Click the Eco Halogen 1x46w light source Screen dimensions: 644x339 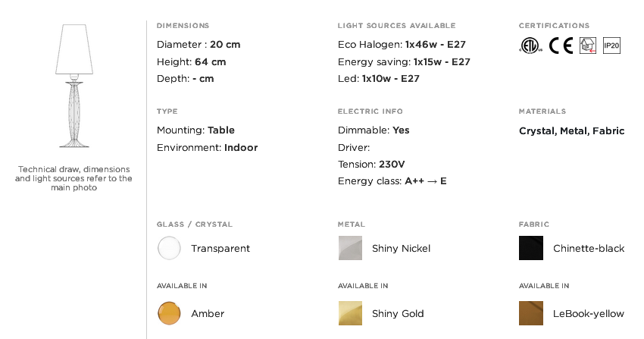pyautogui.click(x=402, y=45)
